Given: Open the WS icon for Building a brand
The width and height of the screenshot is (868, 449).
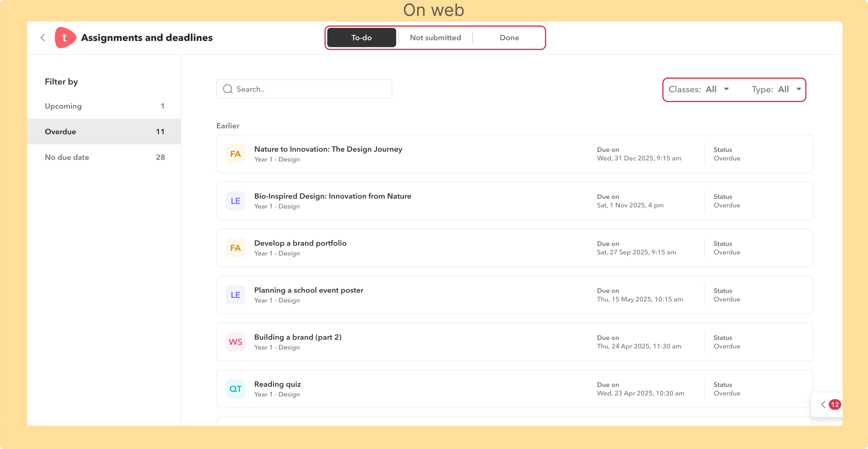Looking at the screenshot, I should coord(236,342).
